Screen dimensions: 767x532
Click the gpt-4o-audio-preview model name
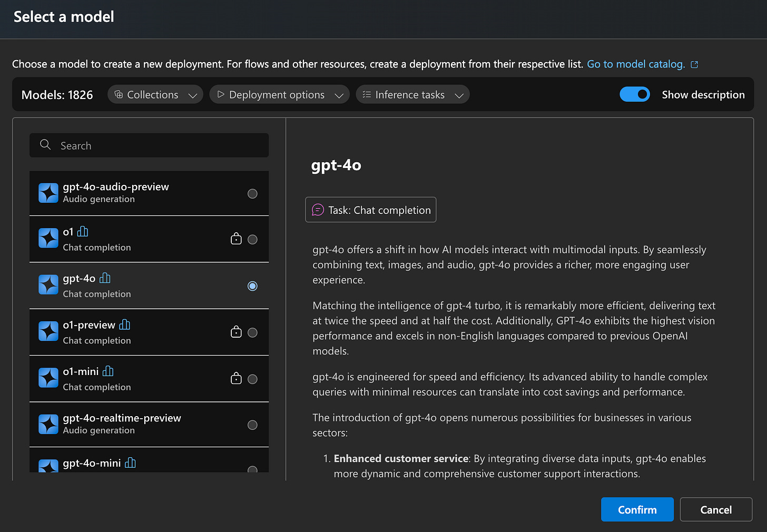116,186
